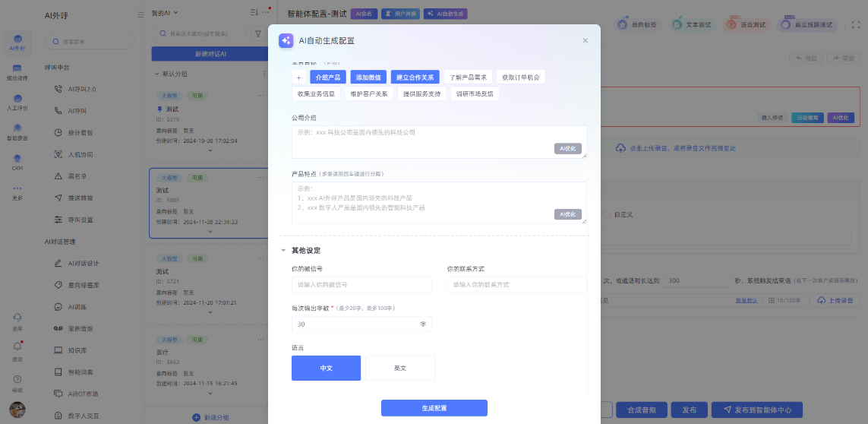This screenshot has width=868, height=424.
Task: Open 统计看板 statistics dashboard
Action: (80, 132)
